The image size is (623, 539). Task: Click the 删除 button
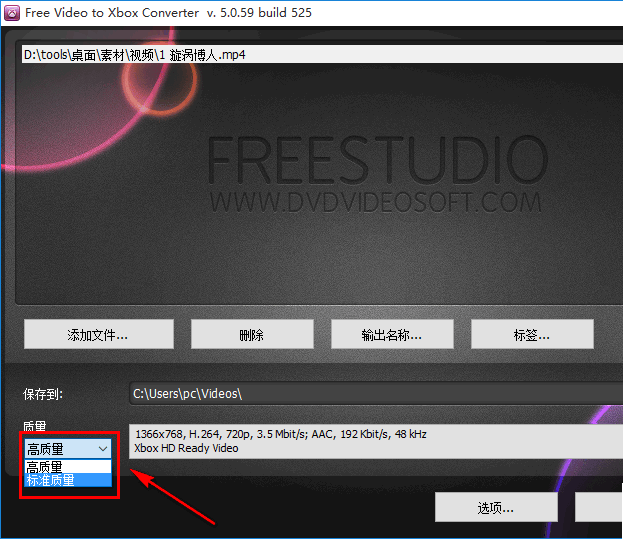click(252, 334)
